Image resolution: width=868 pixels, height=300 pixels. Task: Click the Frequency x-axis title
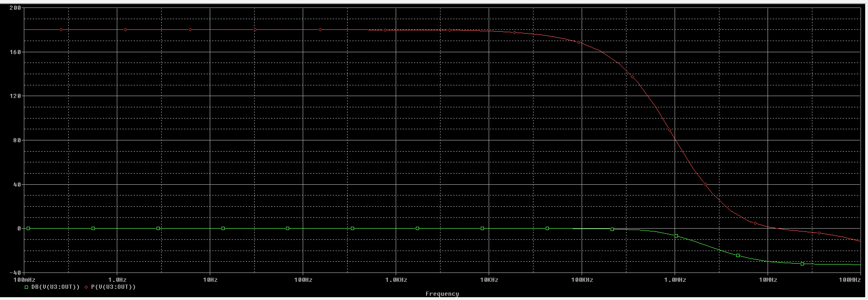442,294
